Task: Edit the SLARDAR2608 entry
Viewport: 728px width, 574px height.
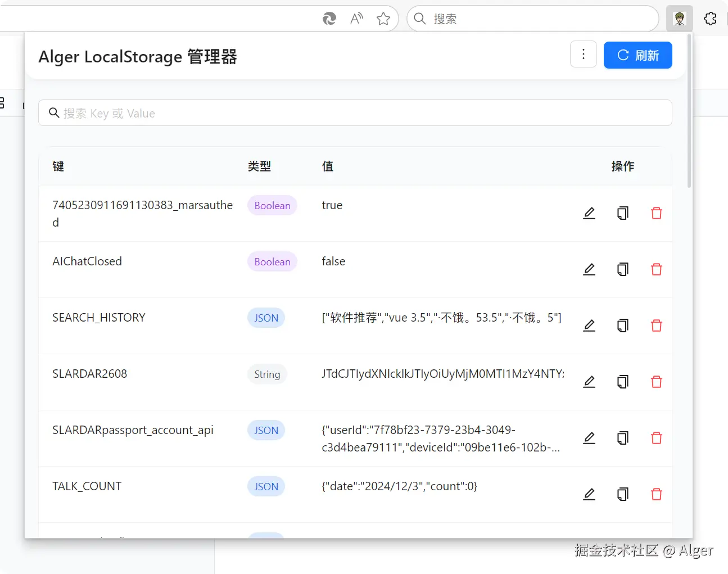Action: pos(589,382)
